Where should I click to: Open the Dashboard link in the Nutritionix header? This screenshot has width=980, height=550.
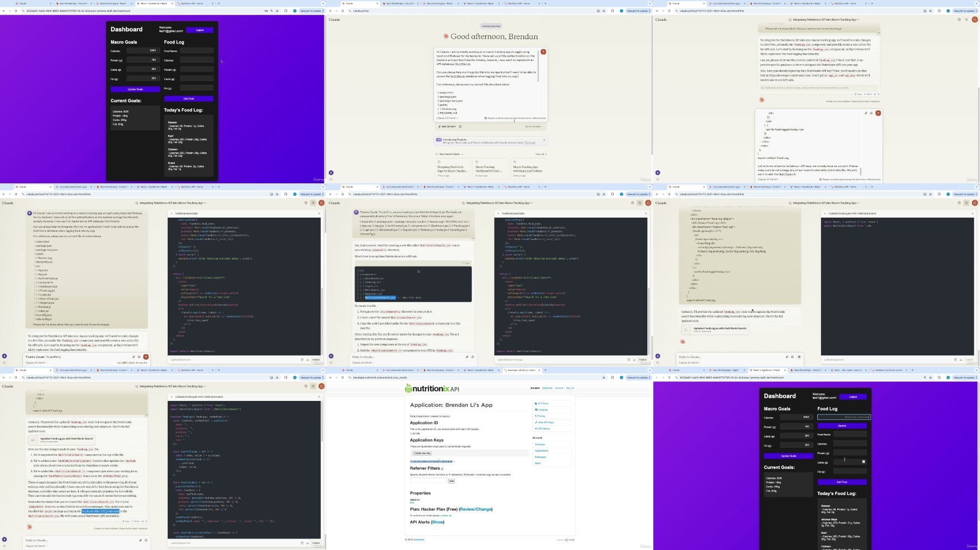coord(547,388)
